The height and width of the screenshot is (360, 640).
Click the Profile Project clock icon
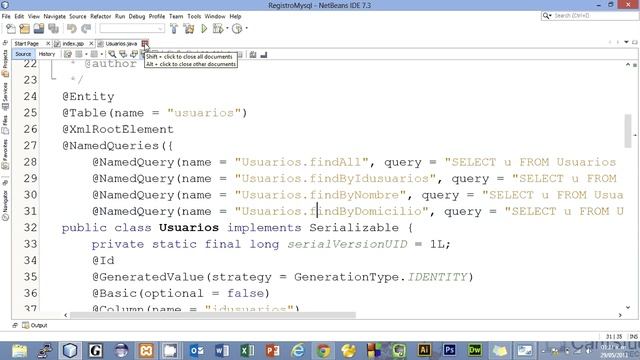click(x=237, y=29)
